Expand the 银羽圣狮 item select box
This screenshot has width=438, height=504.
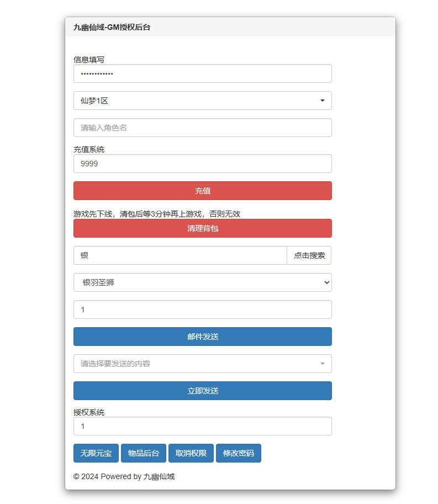202,282
